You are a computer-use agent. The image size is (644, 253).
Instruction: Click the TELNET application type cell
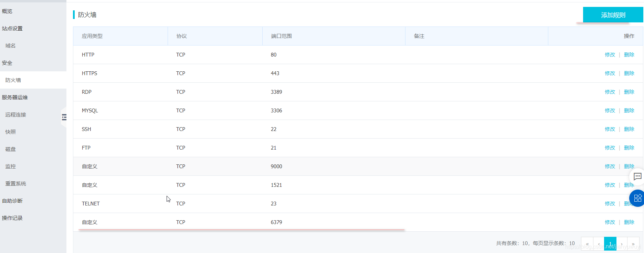(x=91, y=203)
